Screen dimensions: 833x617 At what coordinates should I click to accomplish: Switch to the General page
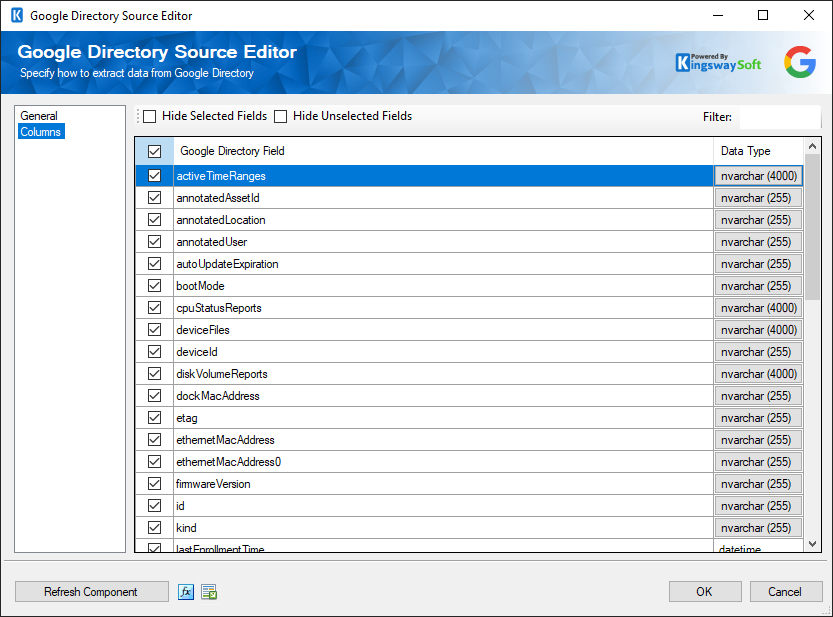39,116
